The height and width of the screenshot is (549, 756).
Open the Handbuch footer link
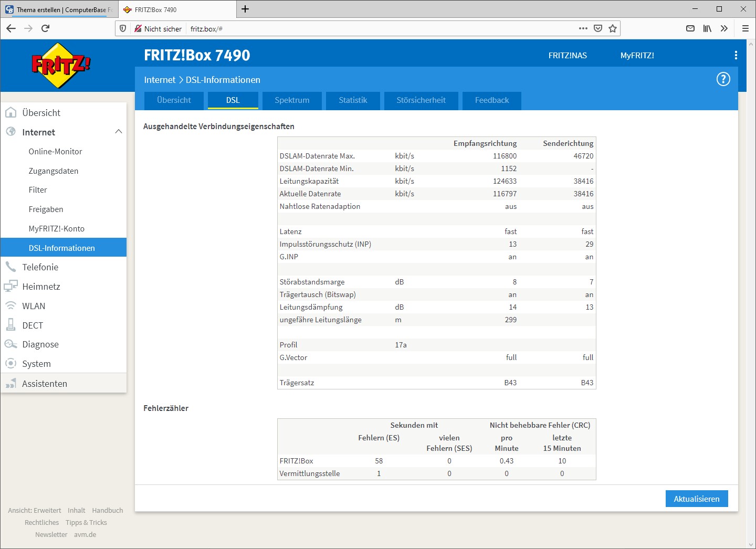click(x=108, y=510)
